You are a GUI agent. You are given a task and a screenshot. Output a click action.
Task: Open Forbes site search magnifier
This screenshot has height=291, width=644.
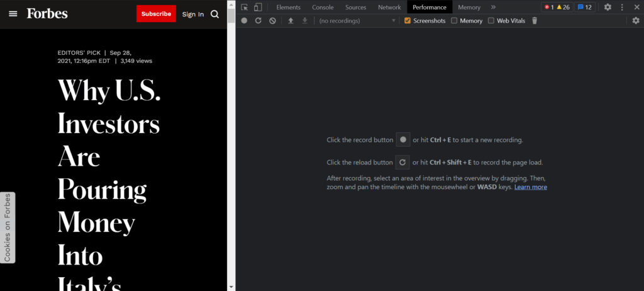click(x=215, y=14)
